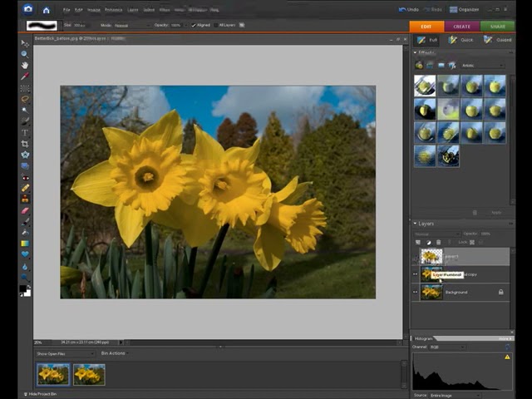Select the Custom Shape heart tool
Image resolution: width=532 pixels, height=399 pixels.
click(25, 254)
